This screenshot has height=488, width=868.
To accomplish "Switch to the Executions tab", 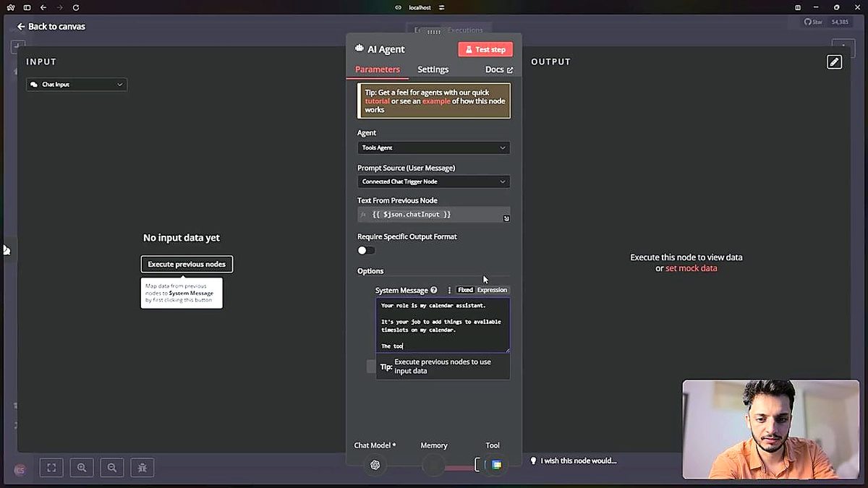I will point(465,30).
